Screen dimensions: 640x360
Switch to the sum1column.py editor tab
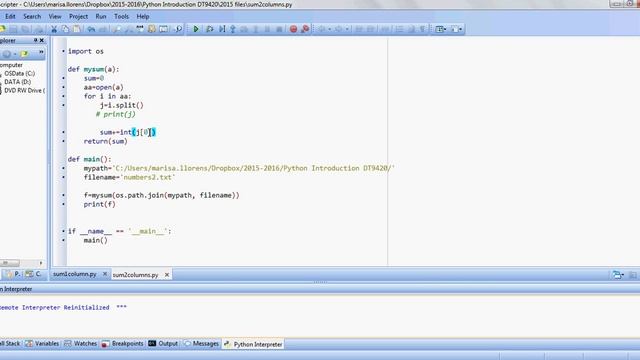point(75,274)
